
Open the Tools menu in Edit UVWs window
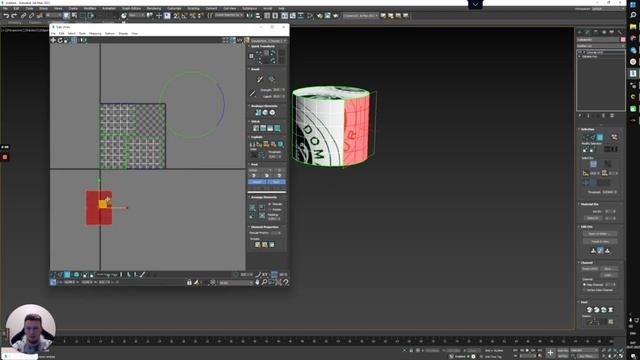coord(82,33)
